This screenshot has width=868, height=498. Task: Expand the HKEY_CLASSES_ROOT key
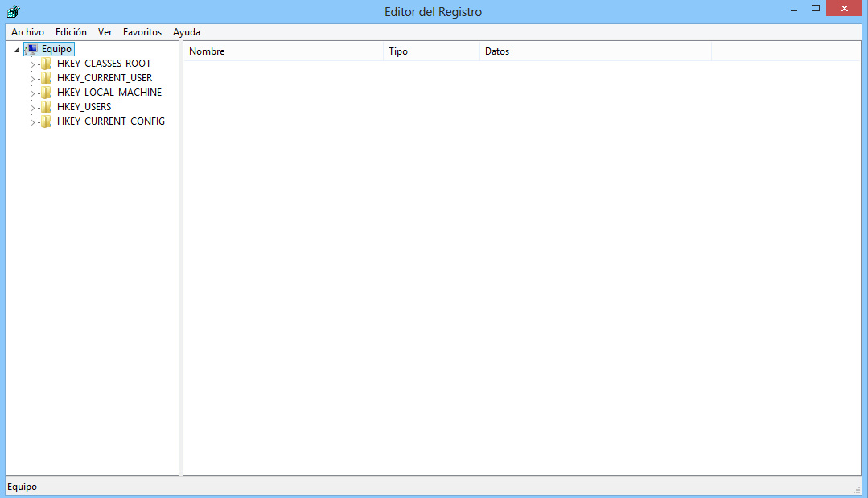pyautogui.click(x=32, y=64)
